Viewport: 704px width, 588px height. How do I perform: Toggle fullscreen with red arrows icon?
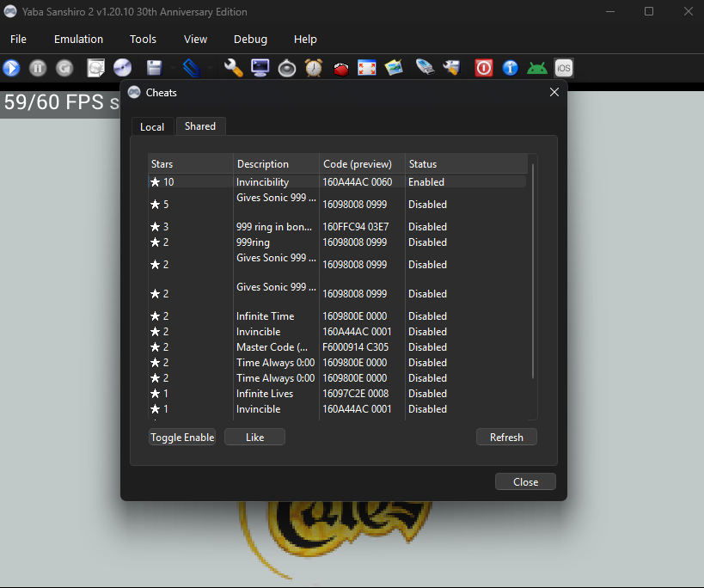(367, 68)
